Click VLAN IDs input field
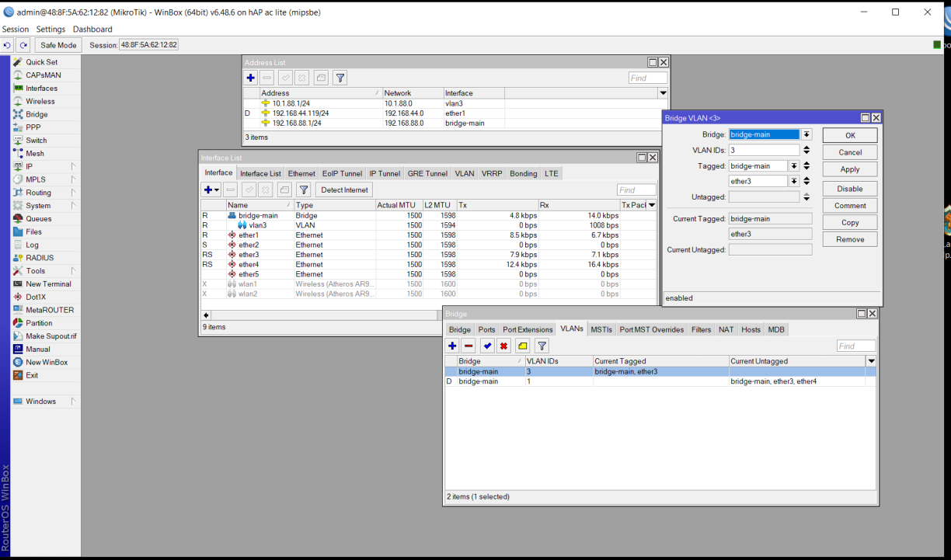The width and height of the screenshot is (951, 560). 764,150
